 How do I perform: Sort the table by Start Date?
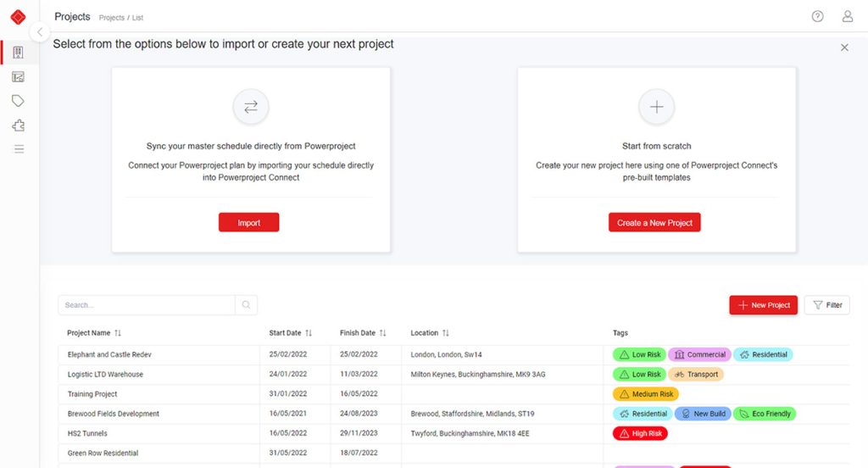(309, 333)
